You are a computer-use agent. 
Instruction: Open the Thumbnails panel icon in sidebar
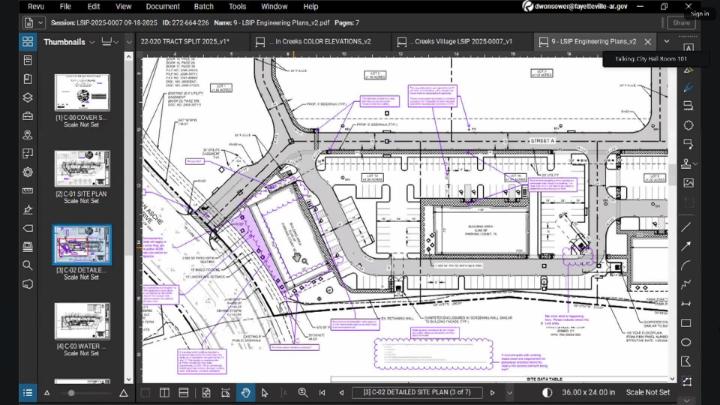pyautogui.click(x=28, y=43)
